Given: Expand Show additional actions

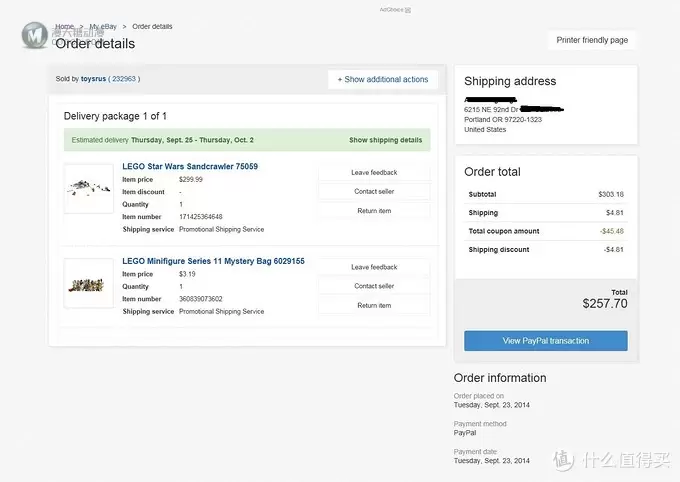Looking at the screenshot, I should [383, 79].
